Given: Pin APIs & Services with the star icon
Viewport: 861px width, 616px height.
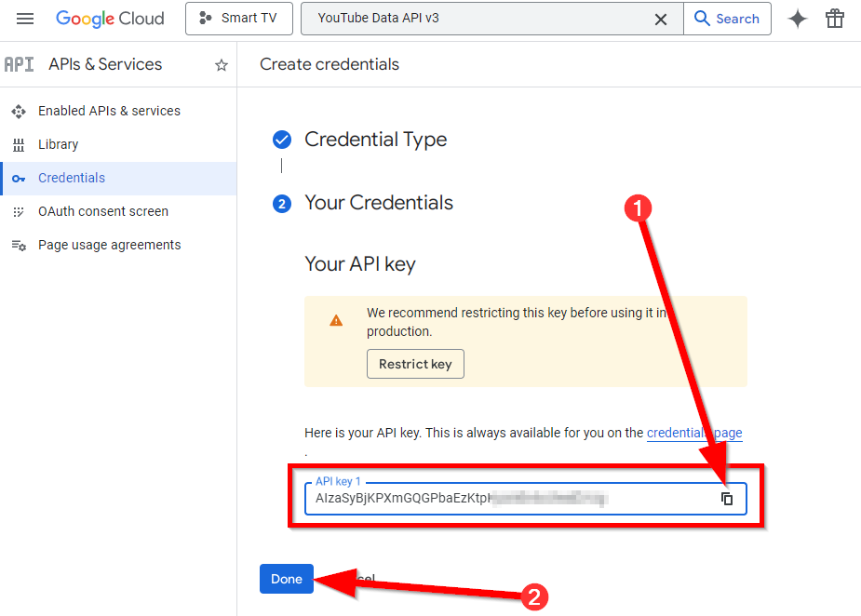Looking at the screenshot, I should [222, 65].
